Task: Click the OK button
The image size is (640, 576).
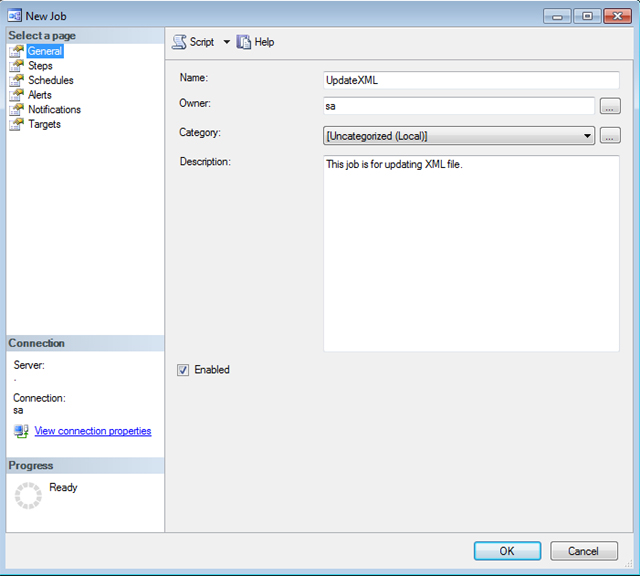Action: pyautogui.click(x=507, y=551)
